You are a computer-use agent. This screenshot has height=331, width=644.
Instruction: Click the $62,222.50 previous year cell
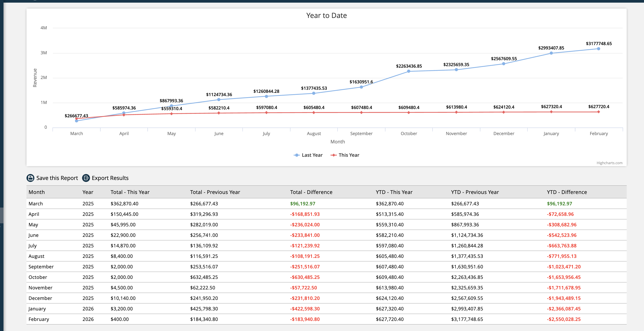(x=202, y=287)
